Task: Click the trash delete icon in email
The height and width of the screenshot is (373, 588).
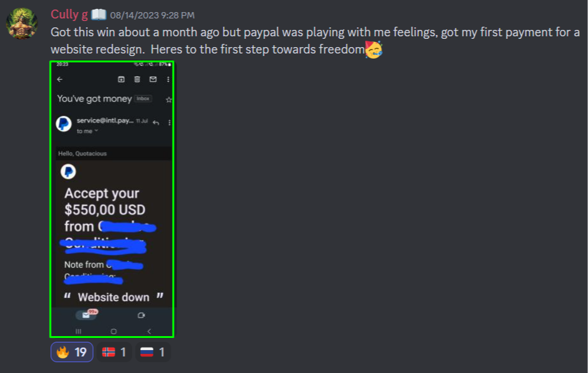Action: coord(137,80)
